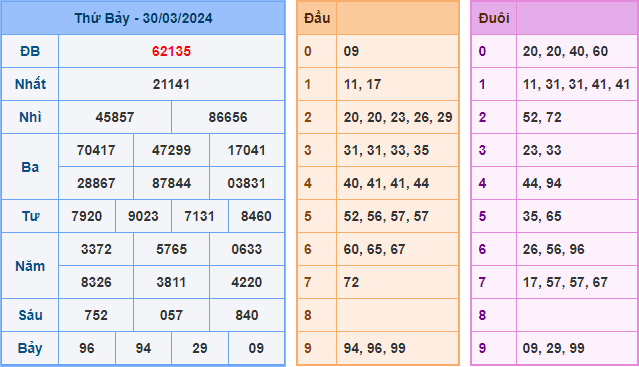The image size is (639, 367).
Task: Select Đuôi values '52, 72'
Action: [542, 117]
